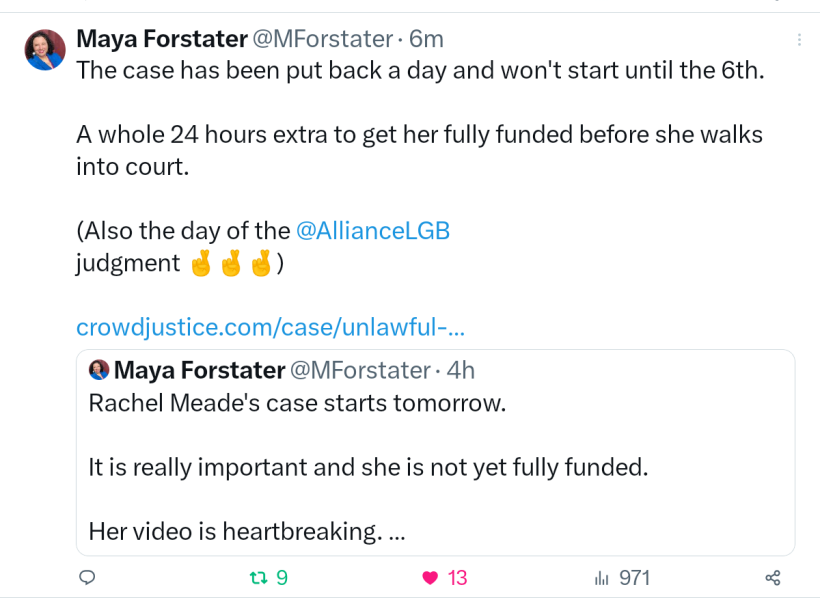Open the 6m timestamp permalink
This screenshot has height=600, width=820.
click(x=426, y=39)
